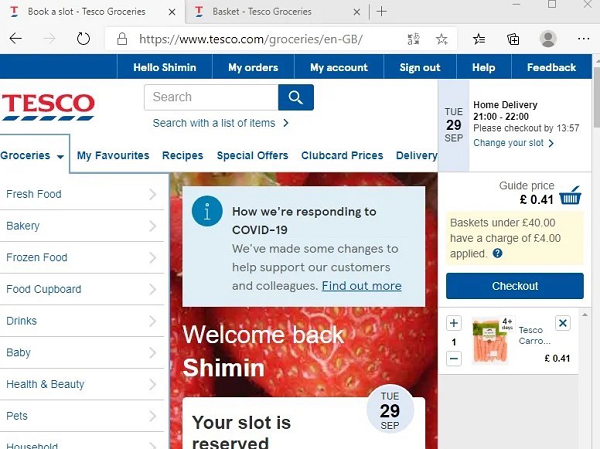Click the Tesco Carro... product name
Image resolution: width=600 pixels, height=449 pixels.
534,335
